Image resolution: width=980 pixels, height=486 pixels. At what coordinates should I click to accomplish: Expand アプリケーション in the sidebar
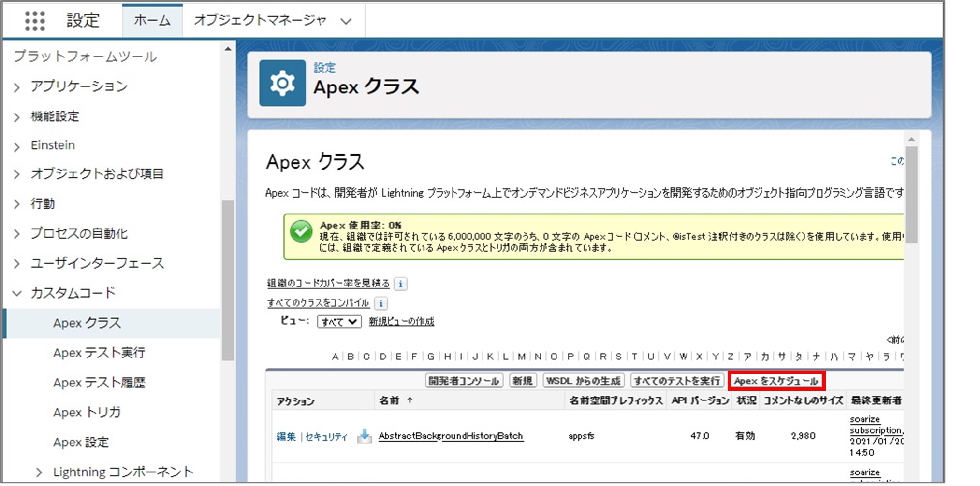[x=17, y=87]
